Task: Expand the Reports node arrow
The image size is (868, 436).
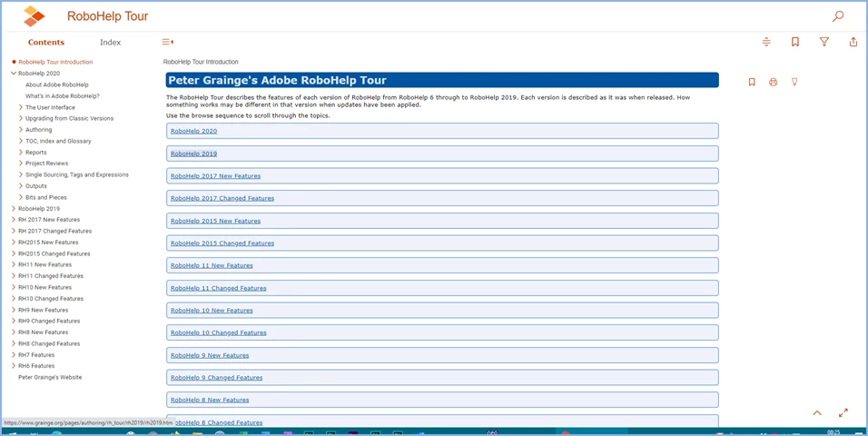Action: (21, 153)
